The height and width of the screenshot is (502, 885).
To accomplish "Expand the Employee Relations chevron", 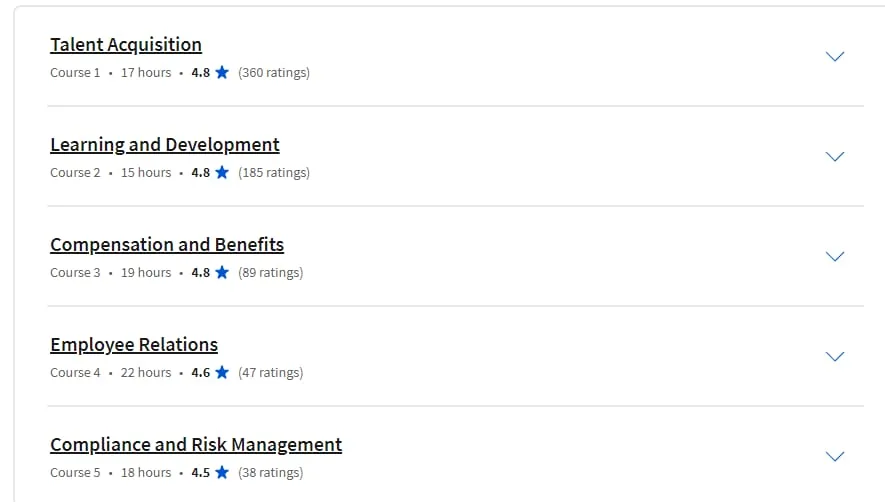I will click(x=835, y=356).
